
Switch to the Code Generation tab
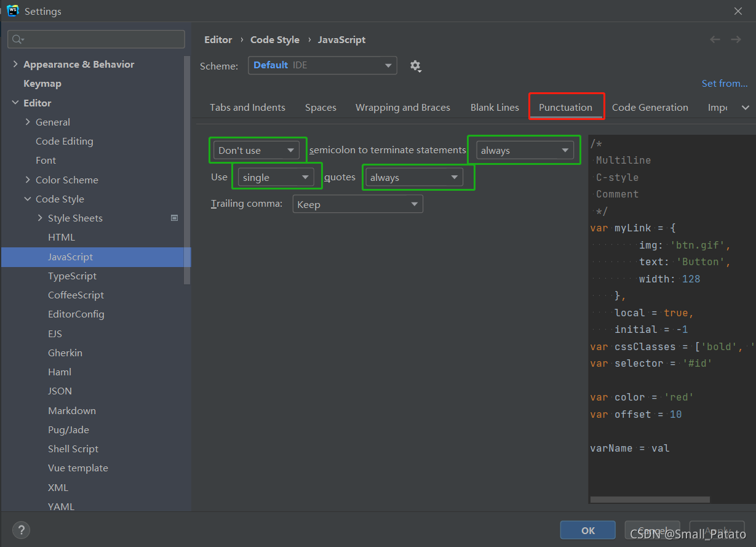pyautogui.click(x=650, y=107)
